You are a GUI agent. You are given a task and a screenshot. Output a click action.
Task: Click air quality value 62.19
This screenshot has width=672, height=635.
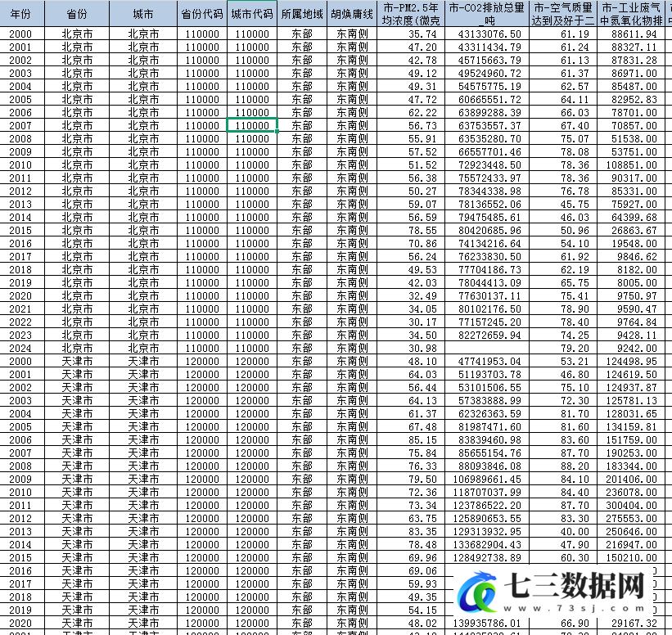pos(563,269)
